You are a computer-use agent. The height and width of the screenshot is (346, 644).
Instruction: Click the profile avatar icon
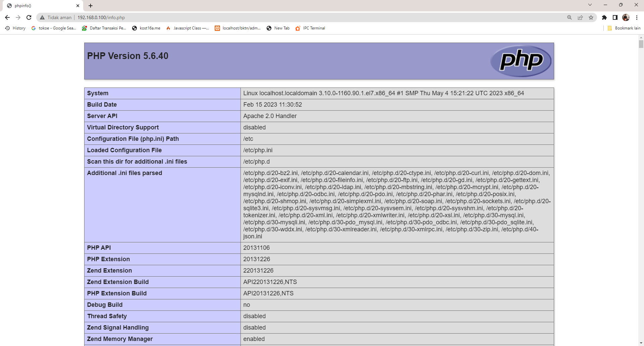(x=626, y=17)
